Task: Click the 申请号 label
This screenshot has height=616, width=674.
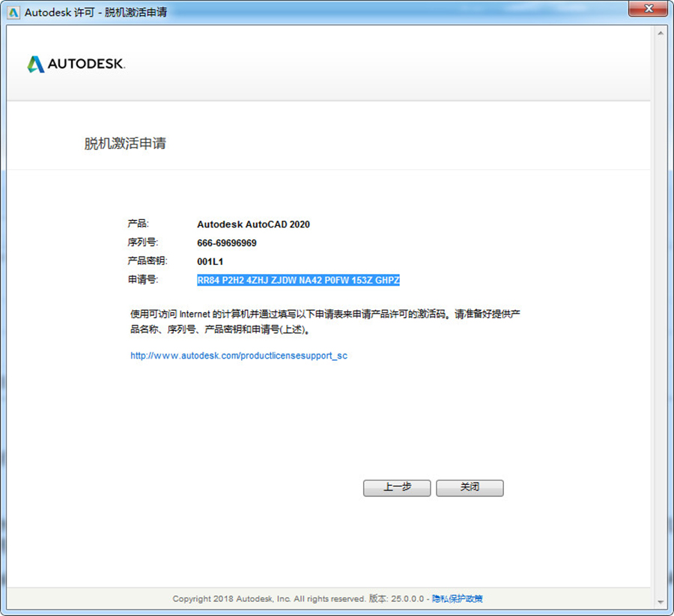Action: (143, 280)
